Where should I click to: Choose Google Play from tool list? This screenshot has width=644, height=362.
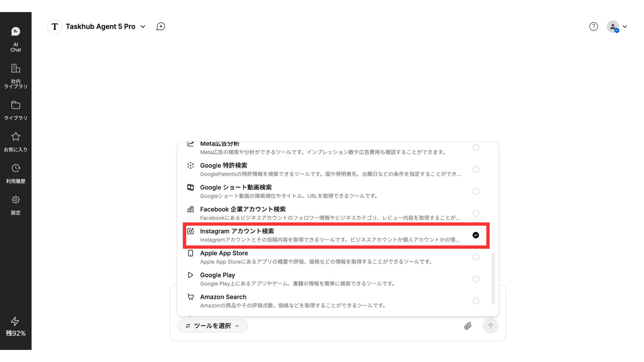217,275
